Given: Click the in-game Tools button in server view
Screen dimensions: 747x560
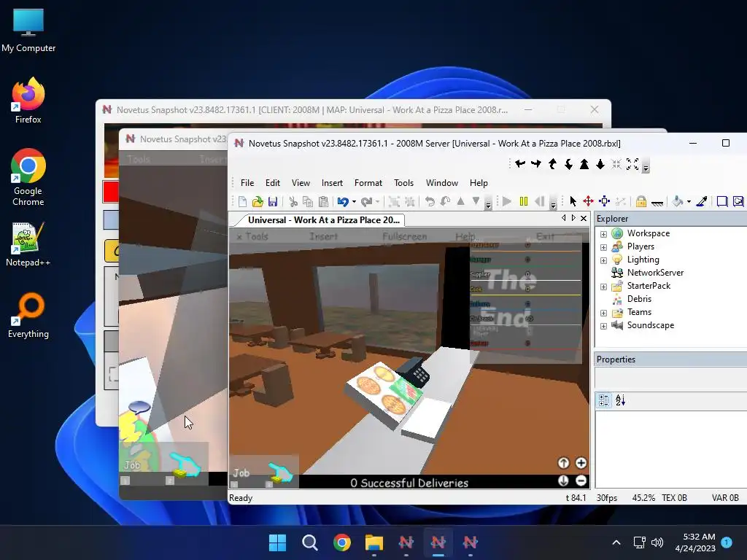Looking at the screenshot, I should 252,236.
